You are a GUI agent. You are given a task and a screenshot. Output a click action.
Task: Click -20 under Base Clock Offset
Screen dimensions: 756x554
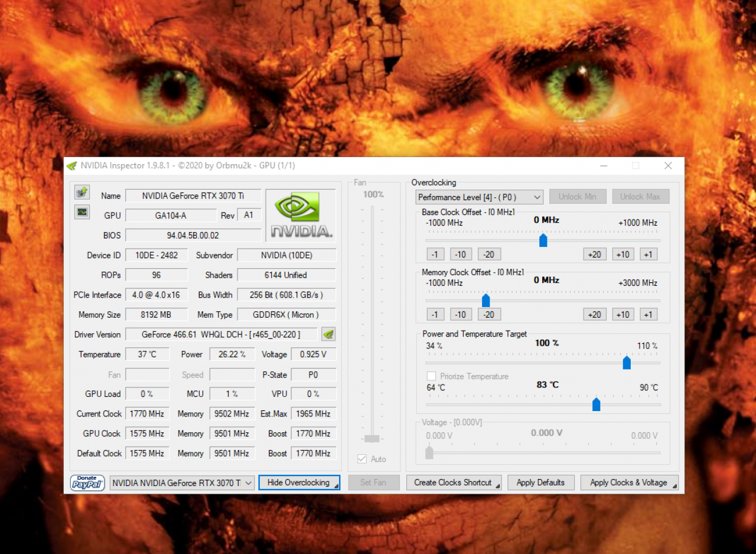pos(489,254)
